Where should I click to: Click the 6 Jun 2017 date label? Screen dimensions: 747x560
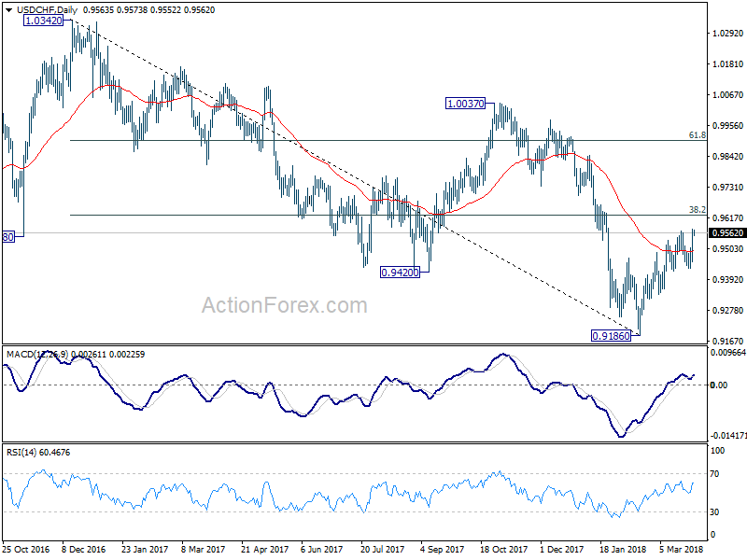pyautogui.click(x=321, y=549)
